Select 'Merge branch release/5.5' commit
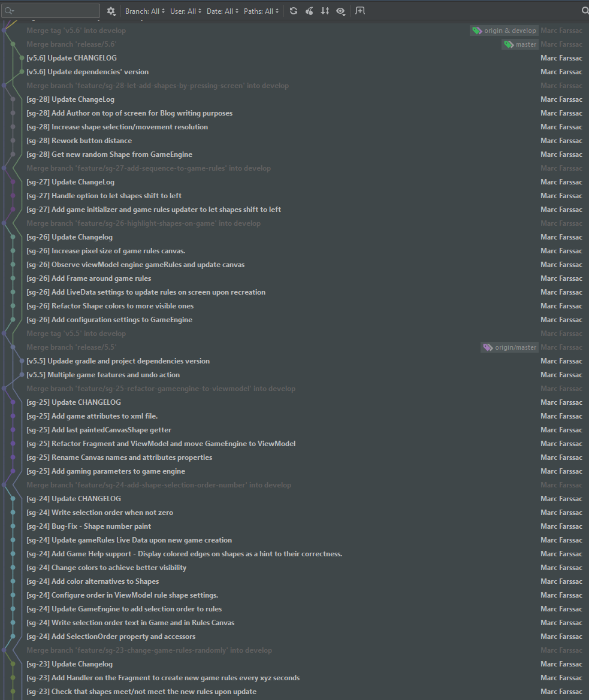Screen dimensions: 589x700 point(71,347)
